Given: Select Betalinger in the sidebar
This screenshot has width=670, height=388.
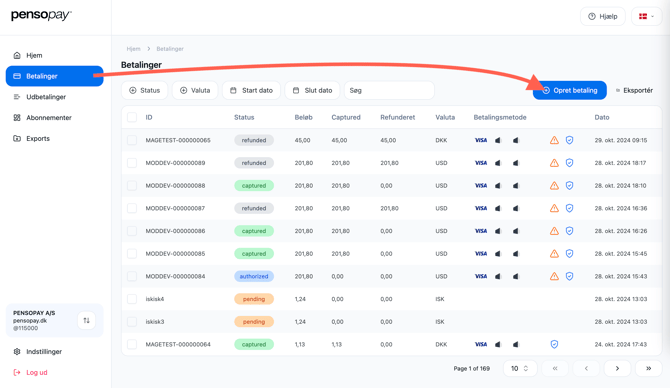Looking at the screenshot, I should coord(54,76).
